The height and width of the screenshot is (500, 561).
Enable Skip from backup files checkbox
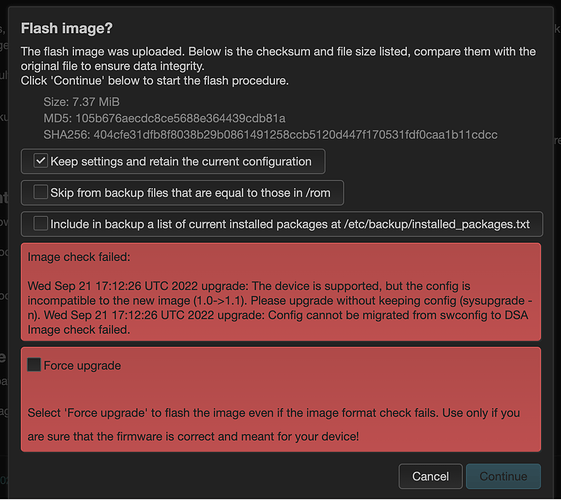40,192
